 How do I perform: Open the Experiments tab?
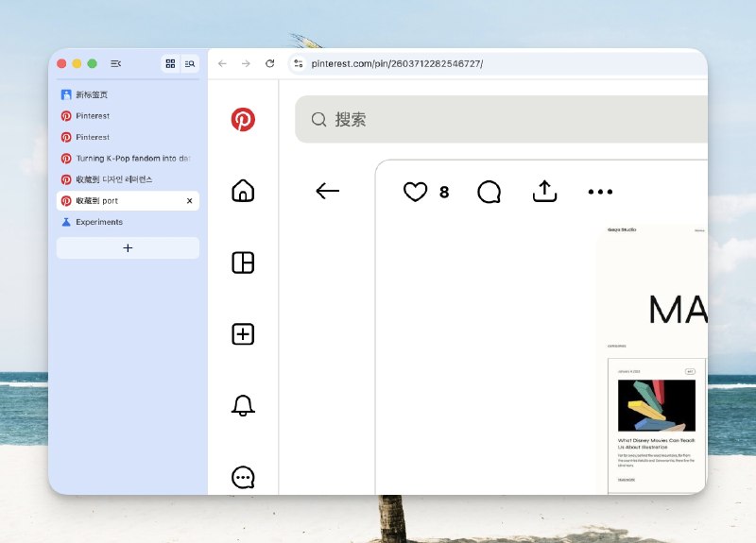[128, 222]
